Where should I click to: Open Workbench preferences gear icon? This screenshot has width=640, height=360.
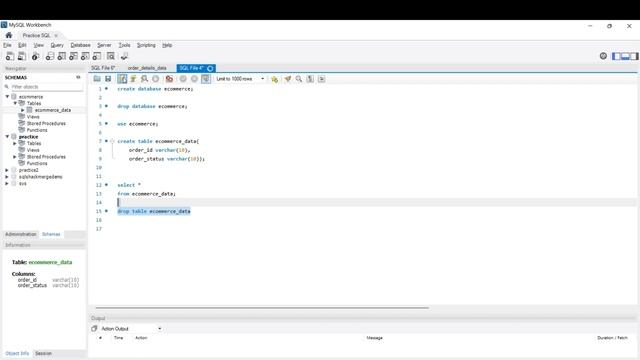603,56
